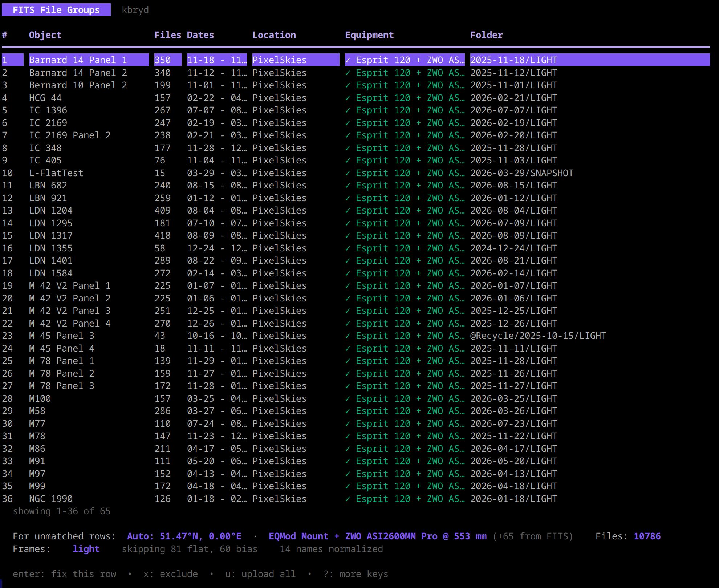Click the total Files count 10786
This screenshot has width=719, height=588.
[647, 536]
